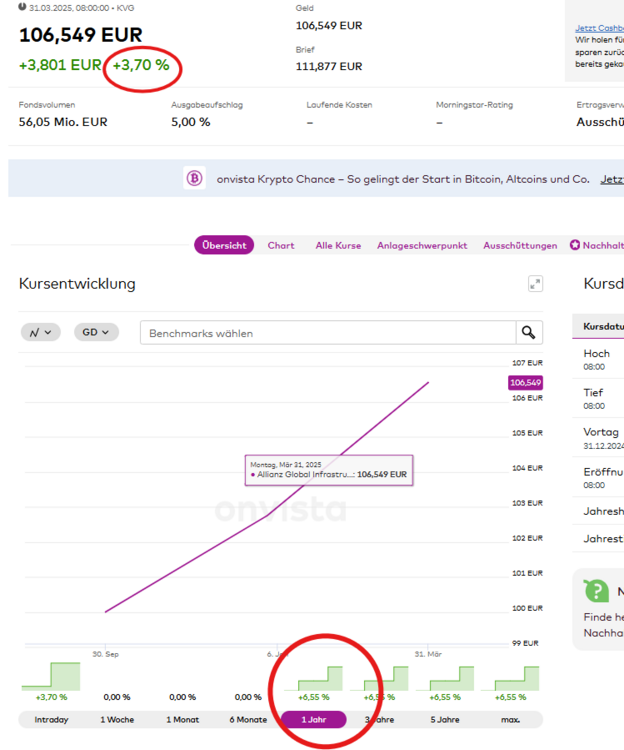Select the 5 Jahre time range

(x=445, y=719)
